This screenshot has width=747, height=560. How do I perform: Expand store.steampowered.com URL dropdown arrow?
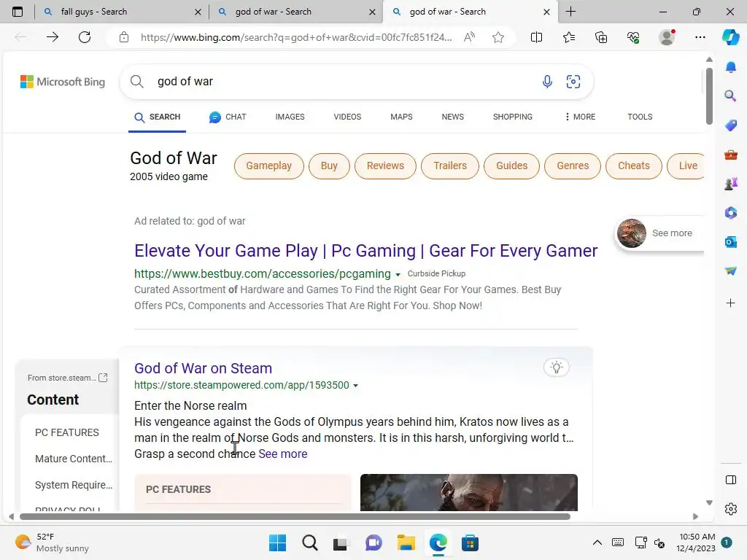355,386
